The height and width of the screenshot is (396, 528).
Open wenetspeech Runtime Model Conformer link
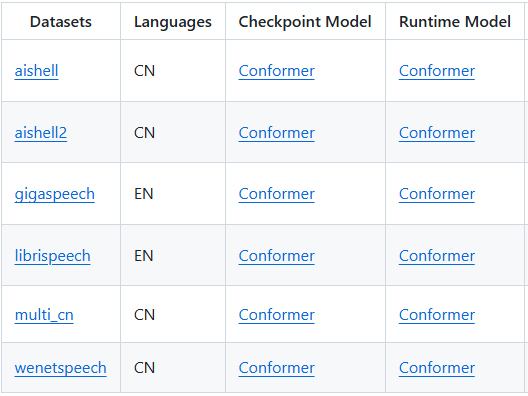437,368
